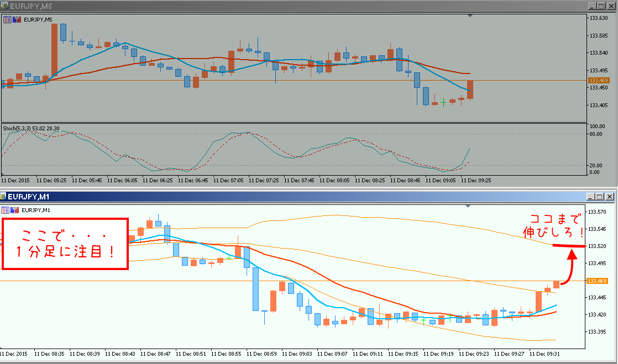Click the depth of market icon on M5 chart

(16, 19)
